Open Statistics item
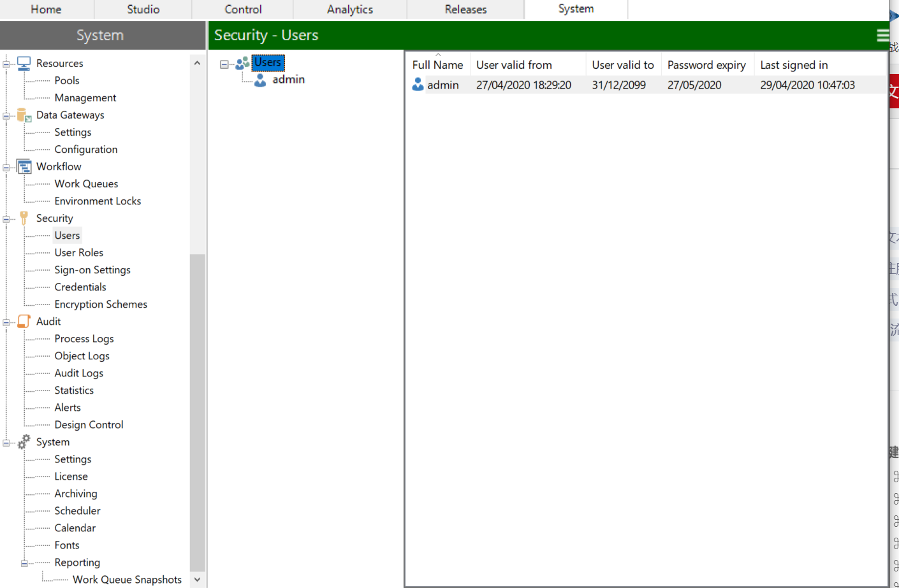Screen dimensions: 899x588 click(74, 390)
